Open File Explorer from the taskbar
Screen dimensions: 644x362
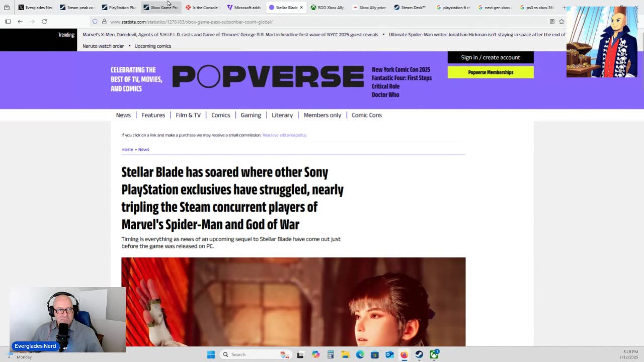point(345,354)
